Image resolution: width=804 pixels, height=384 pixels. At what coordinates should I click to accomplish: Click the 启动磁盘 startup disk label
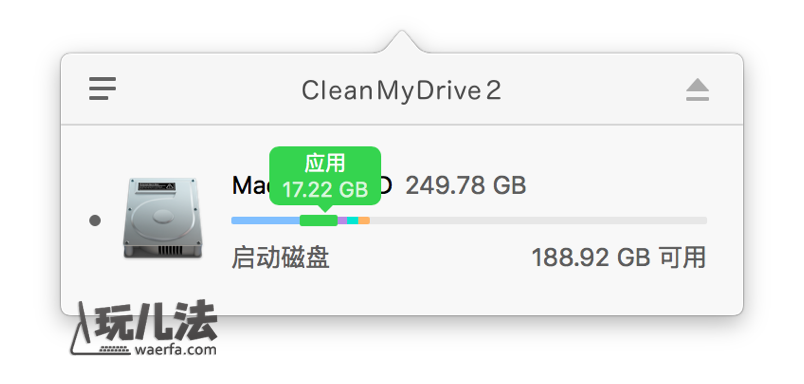point(280,257)
